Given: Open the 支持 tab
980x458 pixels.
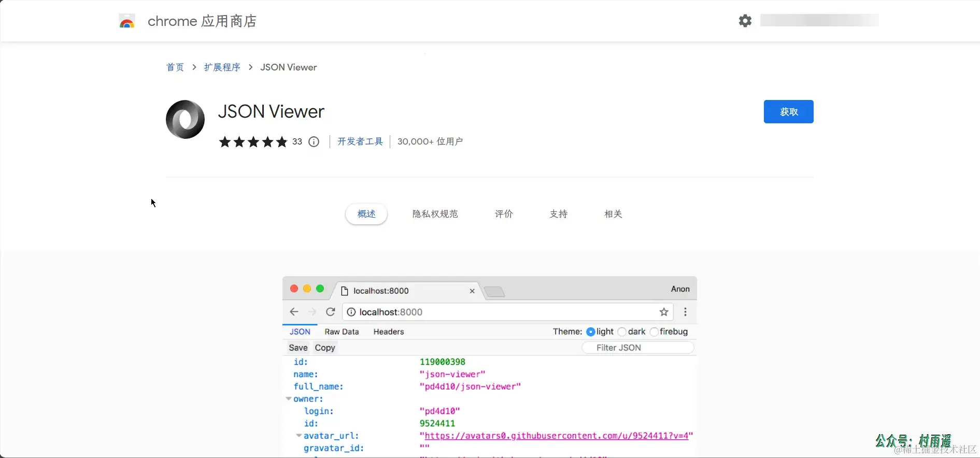Looking at the screenshot, I should tap(559, 214).
